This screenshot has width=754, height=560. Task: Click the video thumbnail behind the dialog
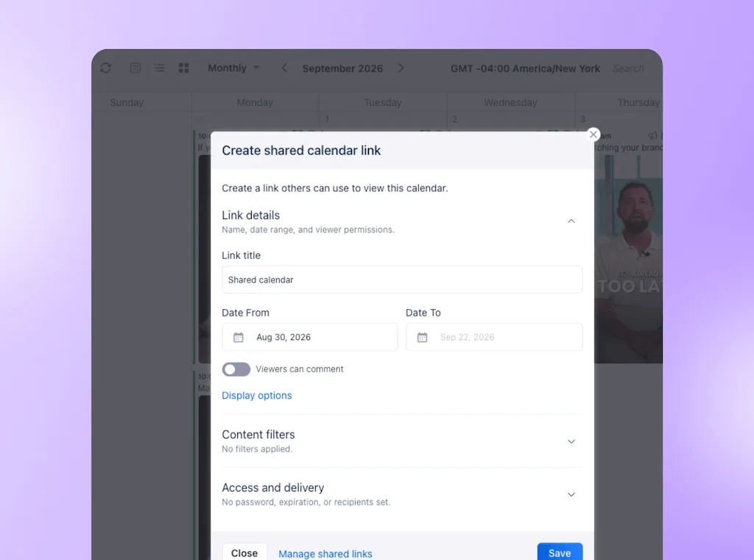tap(629, 260)
